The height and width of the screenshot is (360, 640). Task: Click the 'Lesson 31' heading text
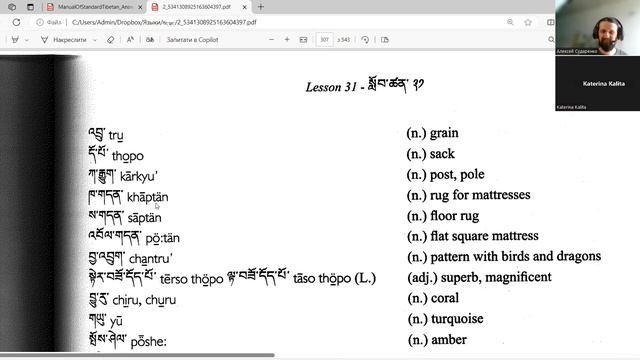point(331,87)
